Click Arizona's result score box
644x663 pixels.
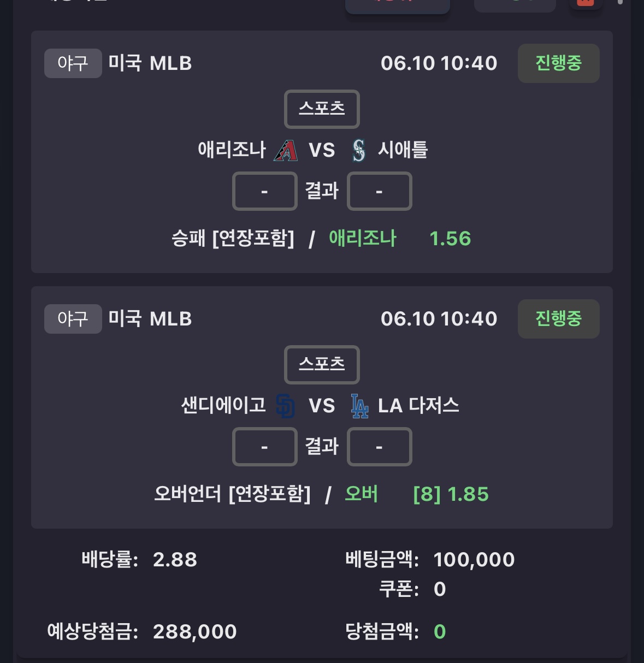pos(265,191)
